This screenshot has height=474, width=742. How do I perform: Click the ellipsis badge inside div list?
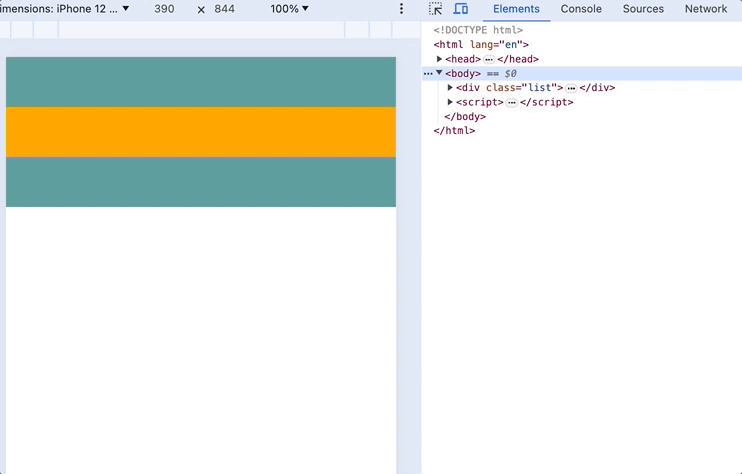(x=571, y=88)
